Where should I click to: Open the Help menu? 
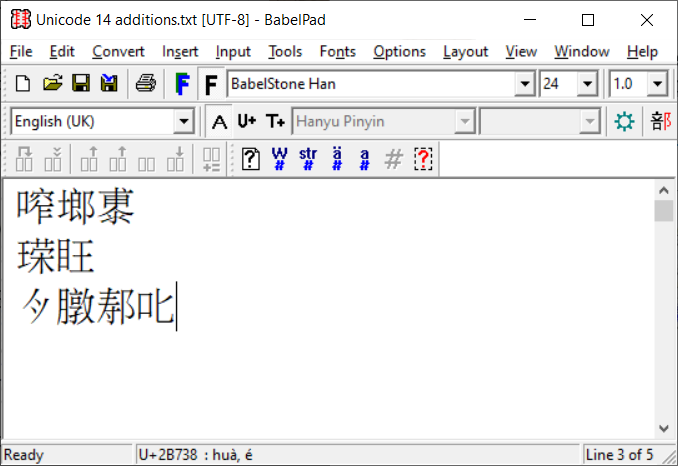click(643, 51)
